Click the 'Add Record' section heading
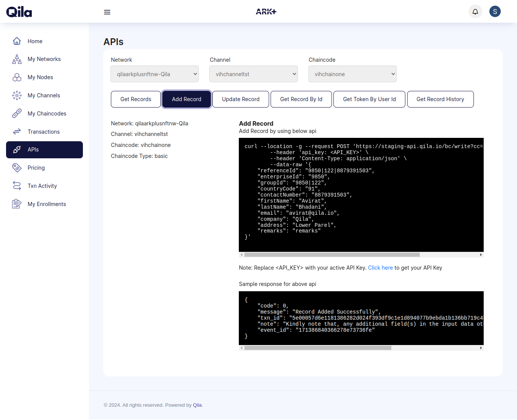This screenshot has height=420, width=517. tap(256, 123)
